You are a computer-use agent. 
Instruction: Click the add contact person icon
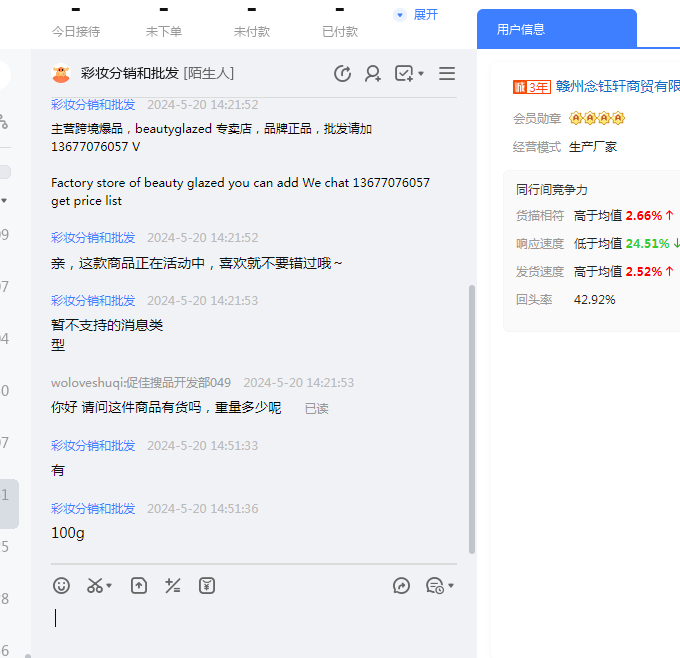pyautogui.click(x=373, y=73)
